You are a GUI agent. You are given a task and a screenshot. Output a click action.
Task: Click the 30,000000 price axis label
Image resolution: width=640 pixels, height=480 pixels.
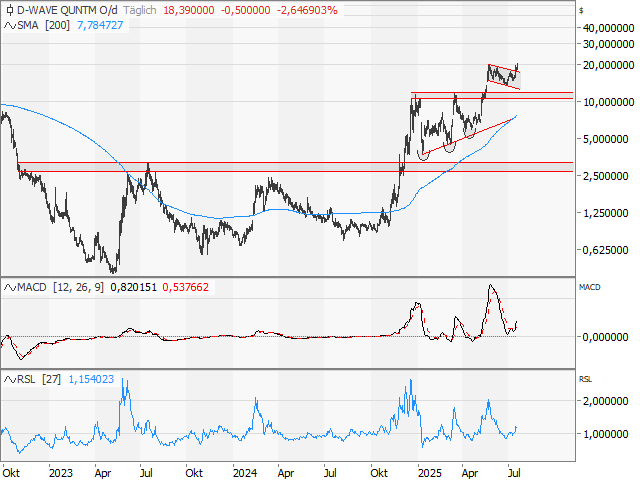[609, 44]
